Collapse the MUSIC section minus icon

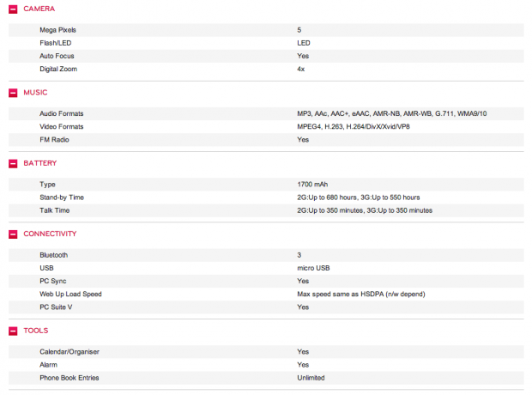click(x=13, y=93)
